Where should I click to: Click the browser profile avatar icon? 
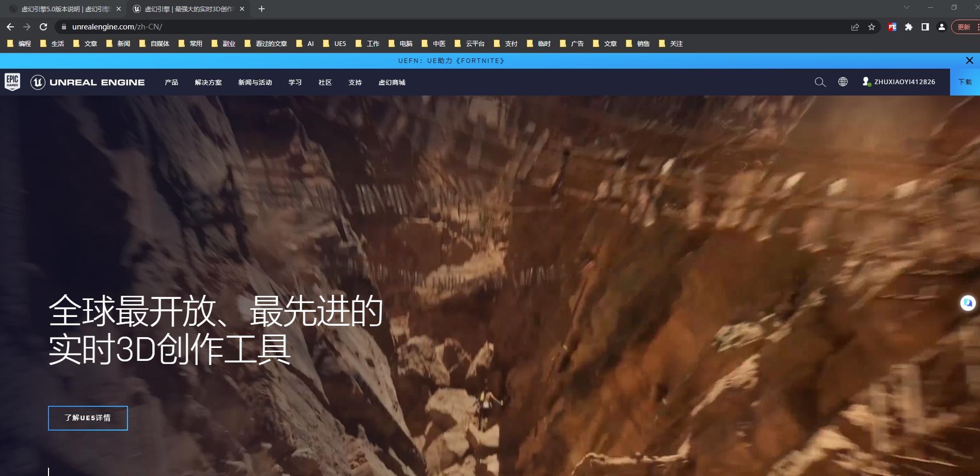942,26
